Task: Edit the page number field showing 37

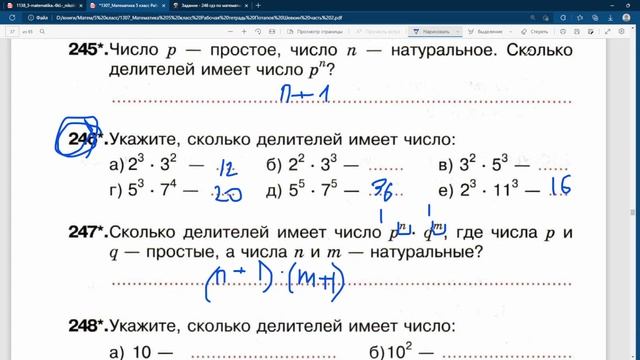Action: [x=12, y=31]
